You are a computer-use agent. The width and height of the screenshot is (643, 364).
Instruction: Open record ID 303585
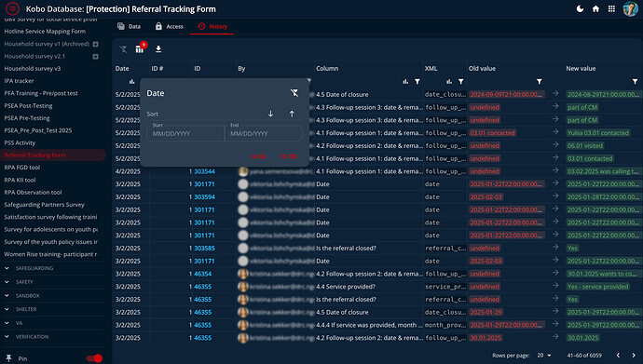coord(204,249)
